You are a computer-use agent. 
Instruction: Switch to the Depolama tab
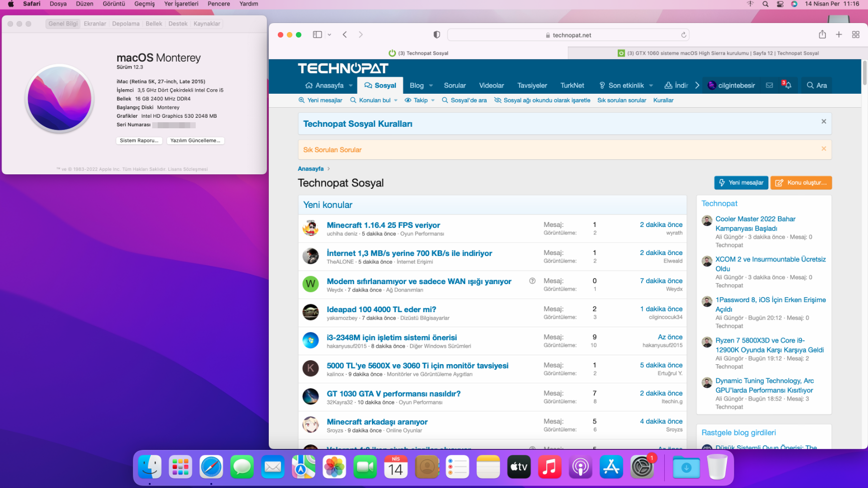pyautogui.click(x=126, y=24)
